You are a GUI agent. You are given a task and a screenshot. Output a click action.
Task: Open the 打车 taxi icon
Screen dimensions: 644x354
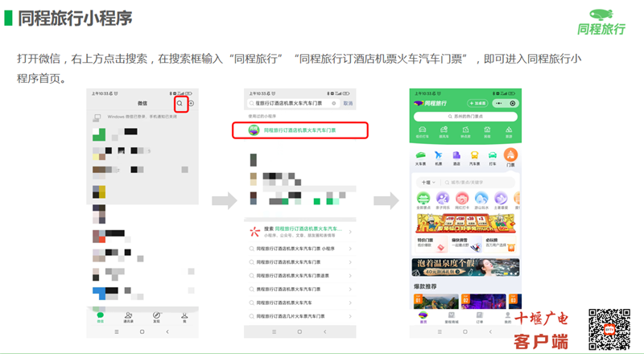[x=493, y=158]
